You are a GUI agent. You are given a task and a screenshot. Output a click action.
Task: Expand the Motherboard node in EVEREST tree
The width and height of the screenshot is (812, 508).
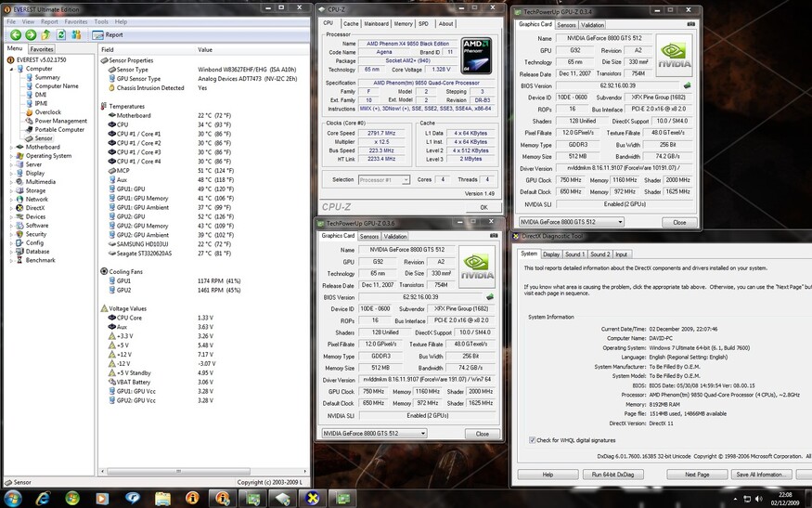tap(11, 148)
